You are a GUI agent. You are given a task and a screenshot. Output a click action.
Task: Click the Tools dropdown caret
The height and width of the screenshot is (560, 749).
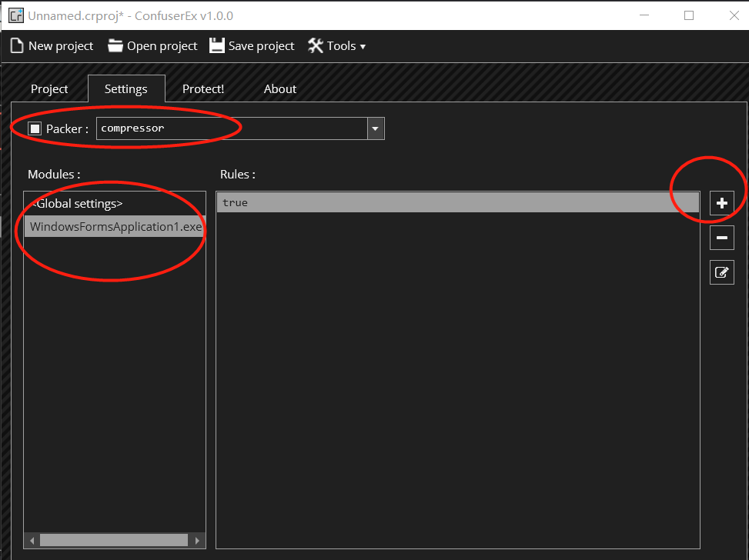point(363,47)
